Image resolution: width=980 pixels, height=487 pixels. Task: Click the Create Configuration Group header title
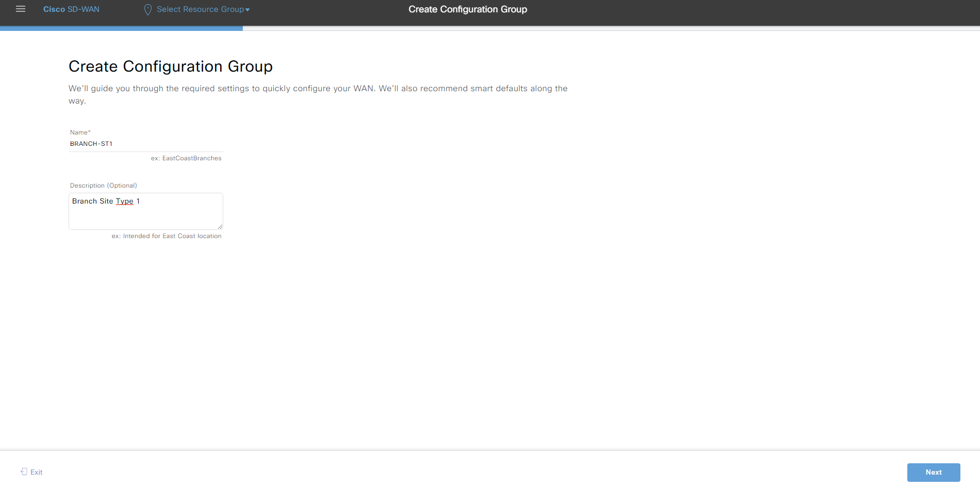(468, 9)
